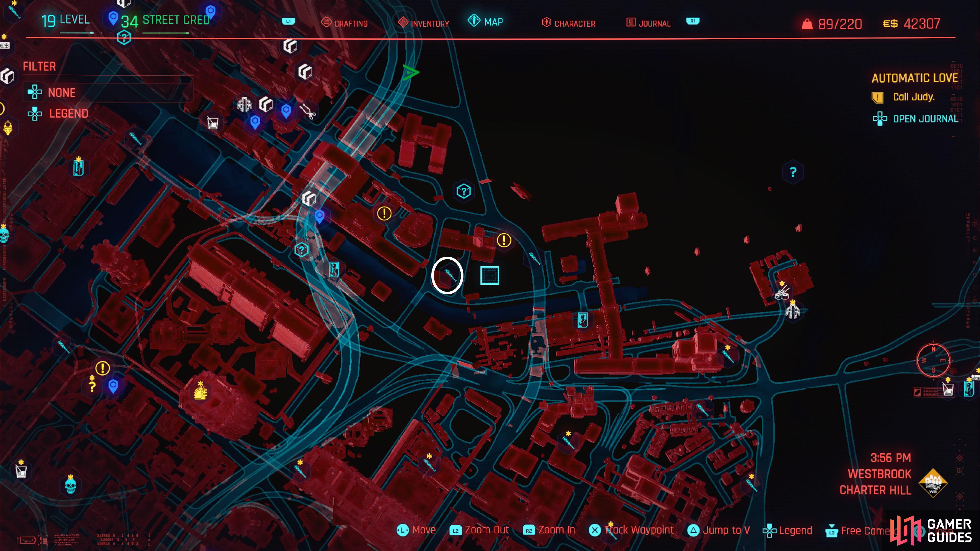Select the undiscovered question mark in the dark area
The height and width of the screenshot is (551, 980).
click(792, 172)
